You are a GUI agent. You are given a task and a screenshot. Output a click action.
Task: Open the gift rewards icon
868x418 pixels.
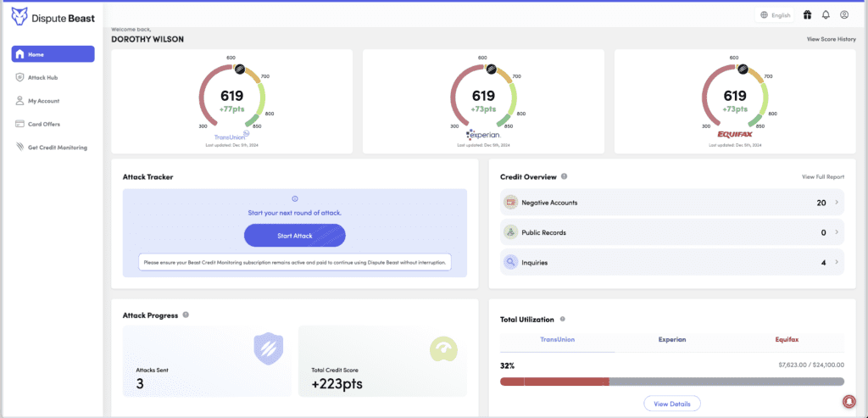pyautogui.click(x=807, y=14)
